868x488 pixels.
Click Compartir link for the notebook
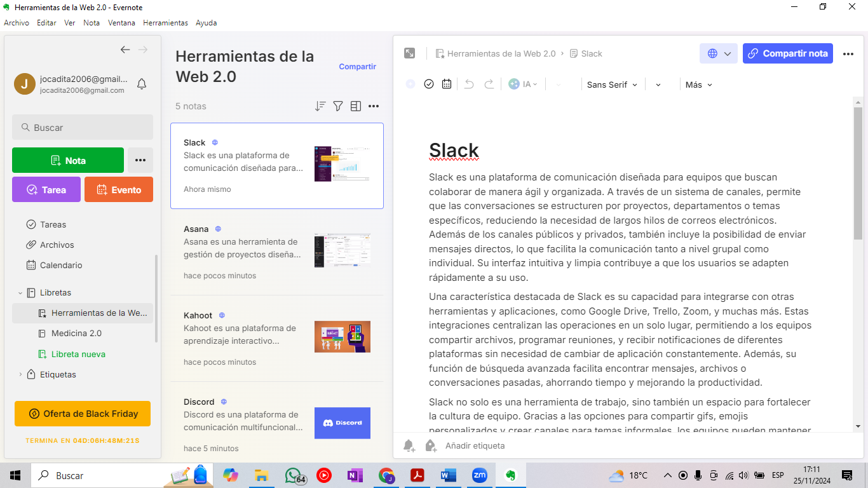[357, 67]
